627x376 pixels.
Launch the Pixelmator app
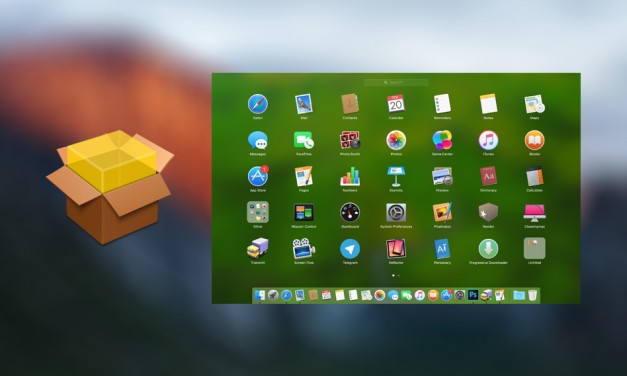tap(442, 212)
